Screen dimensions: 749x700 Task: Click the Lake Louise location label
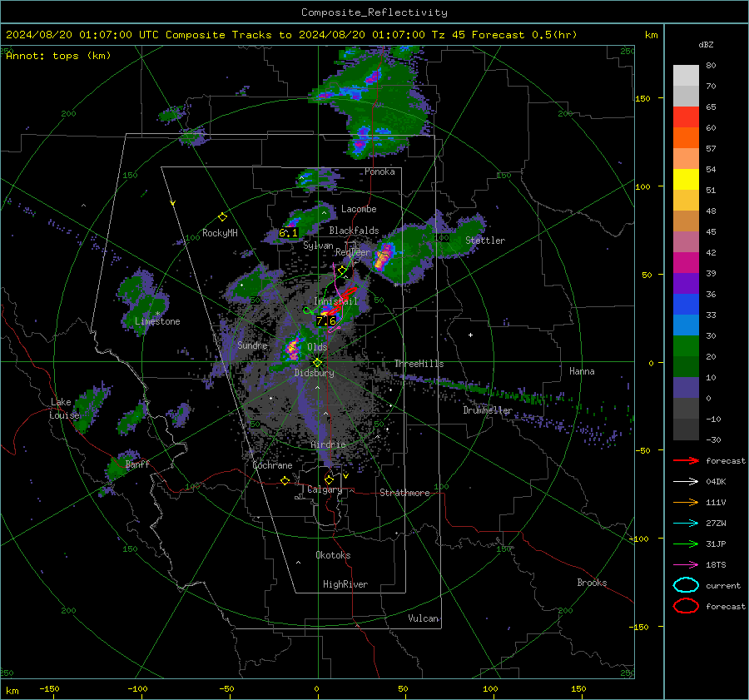(x=64, y=409)
